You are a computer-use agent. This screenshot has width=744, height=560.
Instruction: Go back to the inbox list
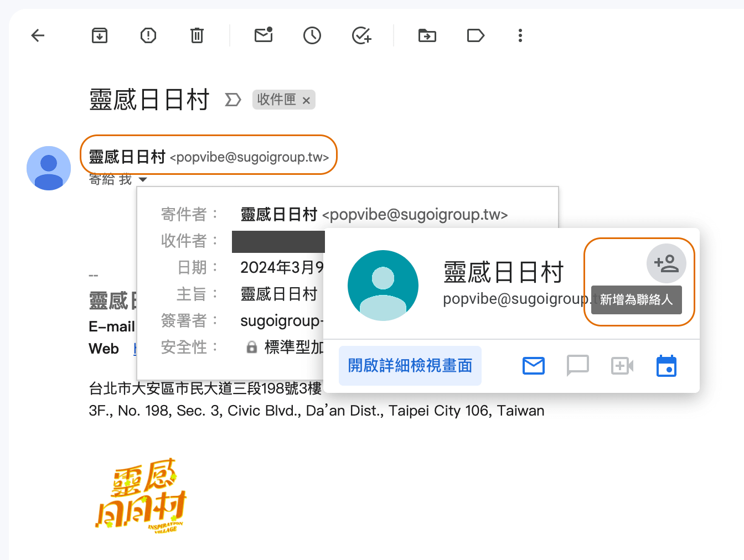coord(38,36)
